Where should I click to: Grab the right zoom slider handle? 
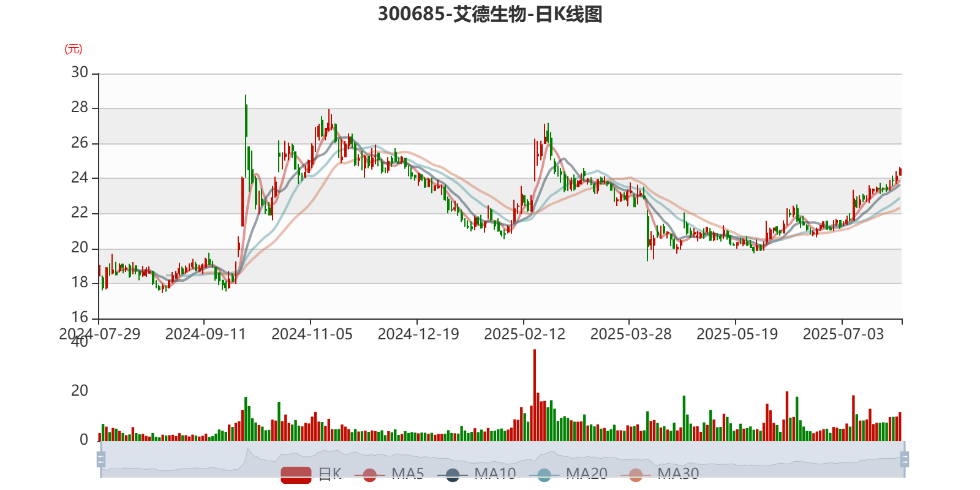(905, 459)
